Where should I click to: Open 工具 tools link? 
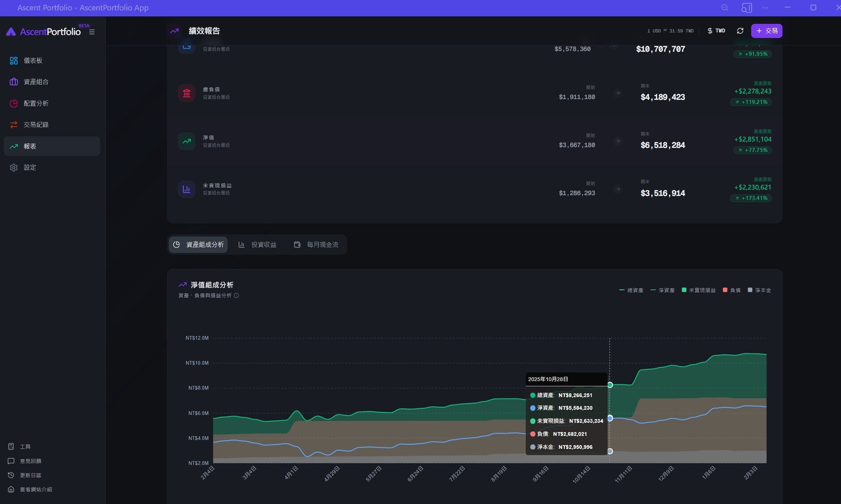tap(25, 447)
